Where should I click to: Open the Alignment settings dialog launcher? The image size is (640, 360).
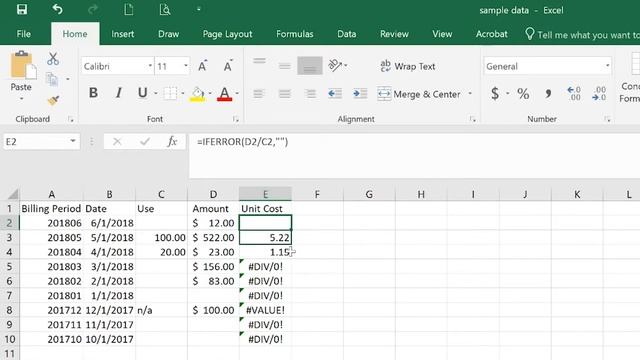point(473,119)
